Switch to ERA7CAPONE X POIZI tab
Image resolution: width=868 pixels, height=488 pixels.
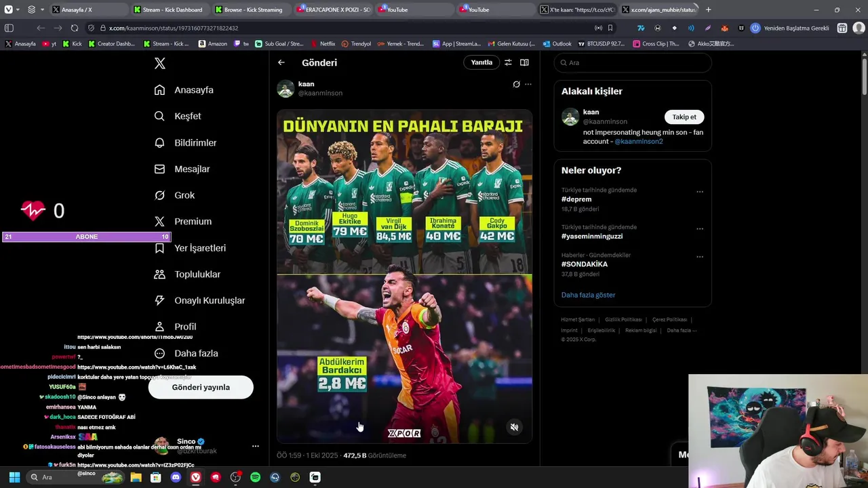(x=332, y=9)
